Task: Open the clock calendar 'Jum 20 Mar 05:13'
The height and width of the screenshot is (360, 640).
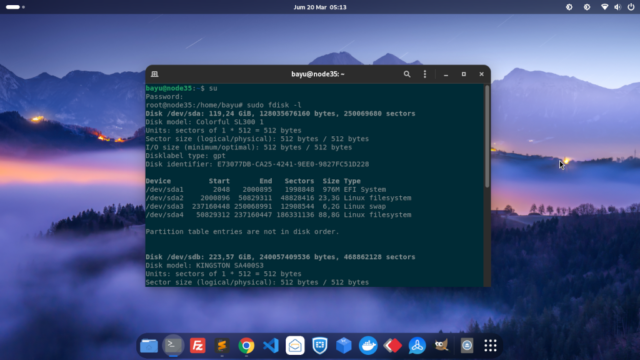Action: tap(320, 7)
